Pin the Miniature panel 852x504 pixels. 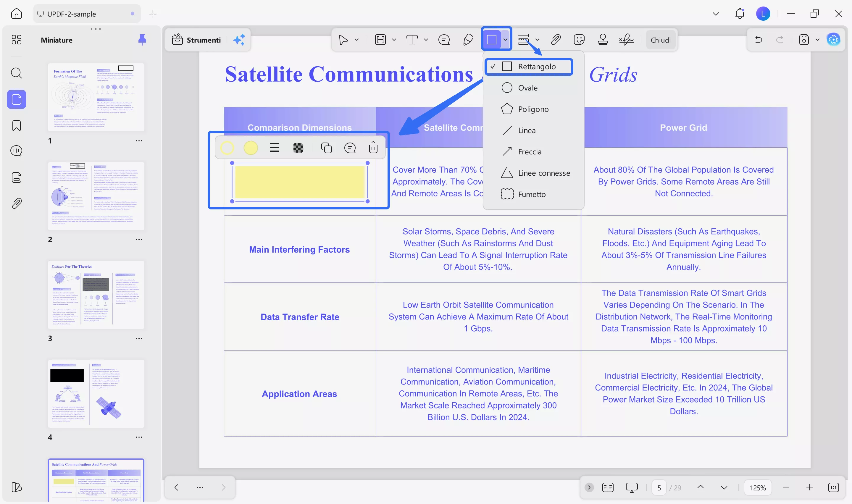coord(142,40)
